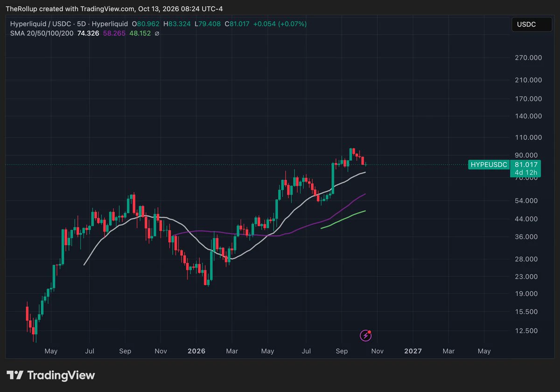The width and height of the screenshot is (560, 392).
Task: Click the 140.000 price axis label
Action: (529, 116)
